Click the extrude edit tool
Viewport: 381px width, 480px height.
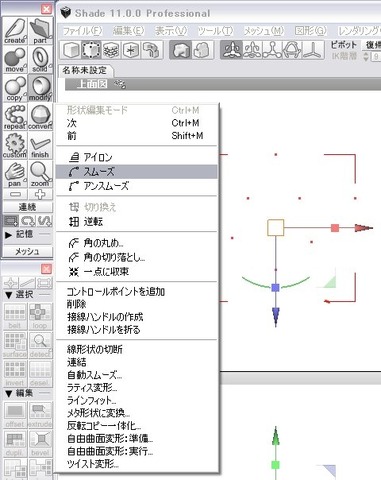(40, 415)
